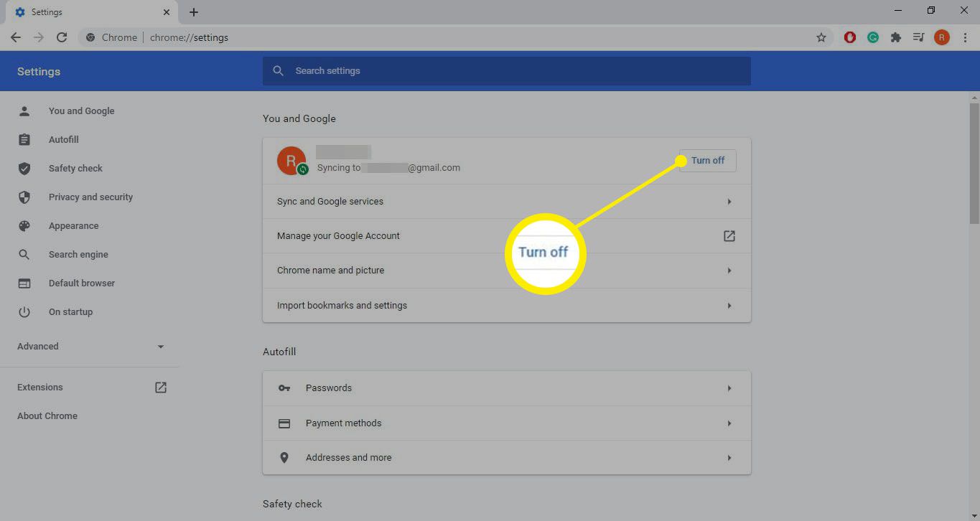Click the magnifier icon beside Search engine
980x521 pixels.
click(x=24, y=255)
